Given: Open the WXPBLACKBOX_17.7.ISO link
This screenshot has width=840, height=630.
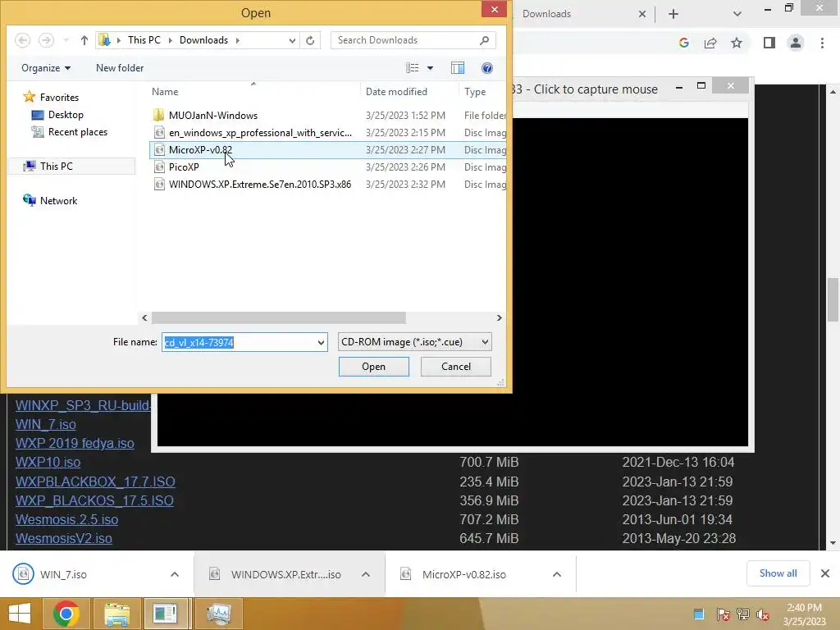Looking at the screenshot, I should pos(95,482).
